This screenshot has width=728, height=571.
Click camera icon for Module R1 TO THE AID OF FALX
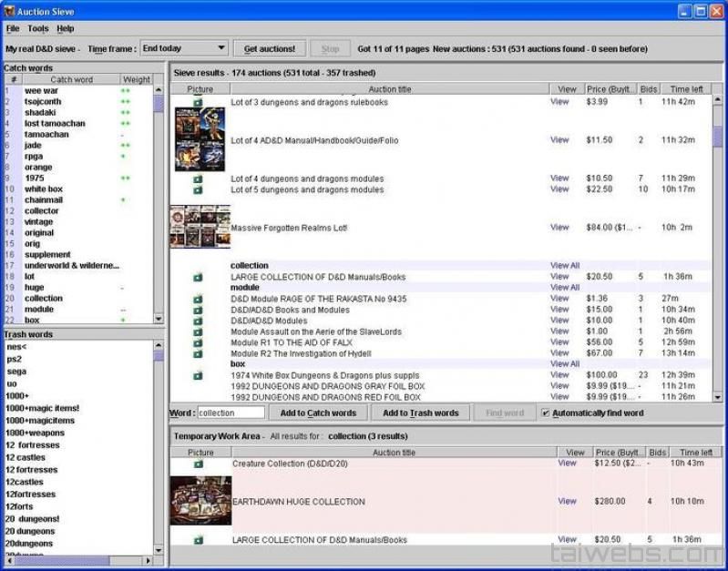coord(198,342)
